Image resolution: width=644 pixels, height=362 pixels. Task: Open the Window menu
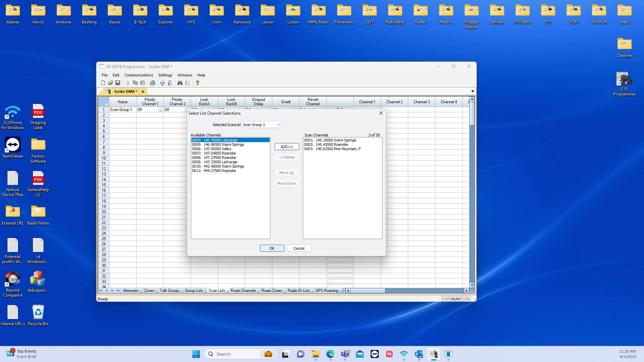pyautogui.click(x=185, y=75)
